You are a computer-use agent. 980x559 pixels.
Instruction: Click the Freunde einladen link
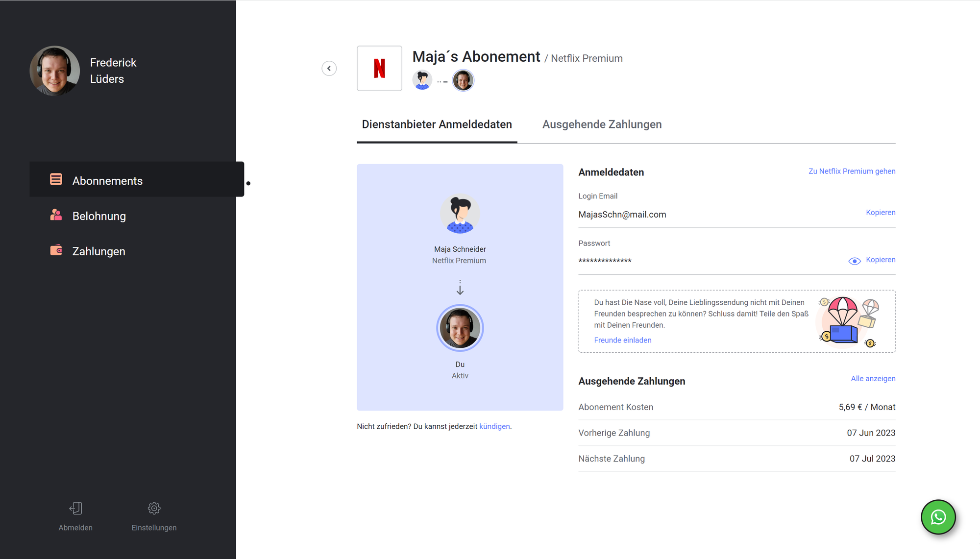pyautogui.click(x=622, y=340)
